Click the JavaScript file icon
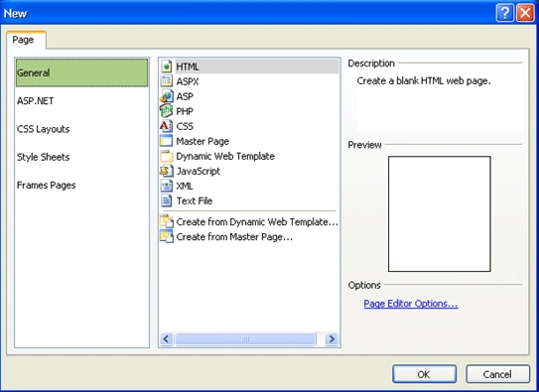Viewport: 539px width, 392px height. tap(167, 171)
